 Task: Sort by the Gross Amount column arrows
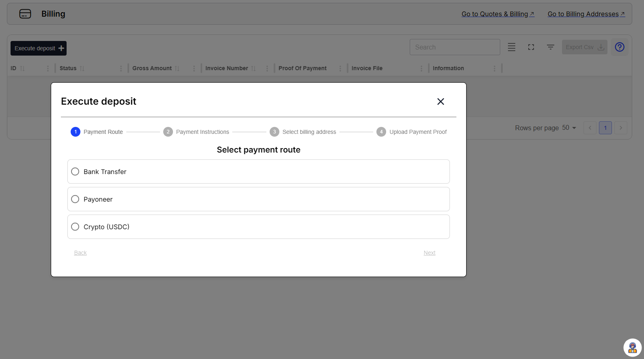(177, 69)
